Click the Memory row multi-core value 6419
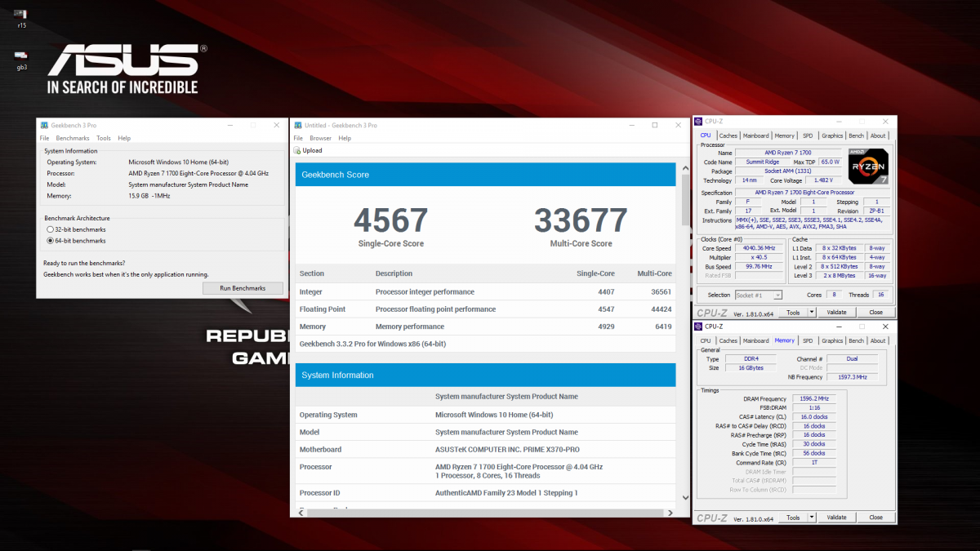Viewport: 980px width, 551px height. (x=664, y=327)
